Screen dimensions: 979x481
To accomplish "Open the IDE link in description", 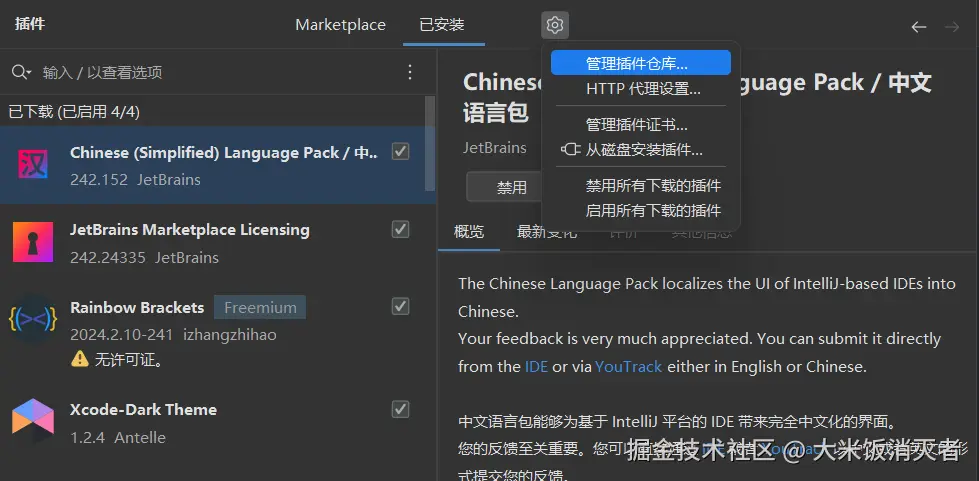I will click(536, 367).
